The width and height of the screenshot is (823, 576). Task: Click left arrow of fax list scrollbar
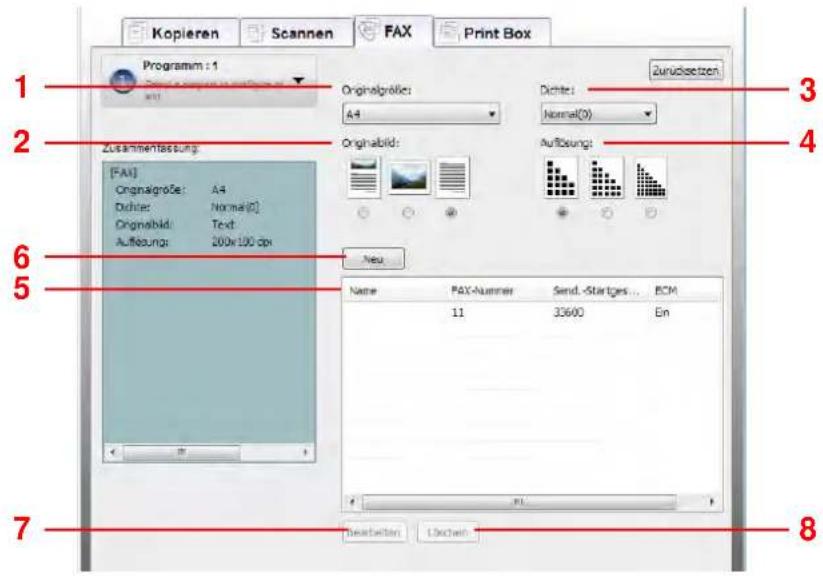[x=352, y=501]
